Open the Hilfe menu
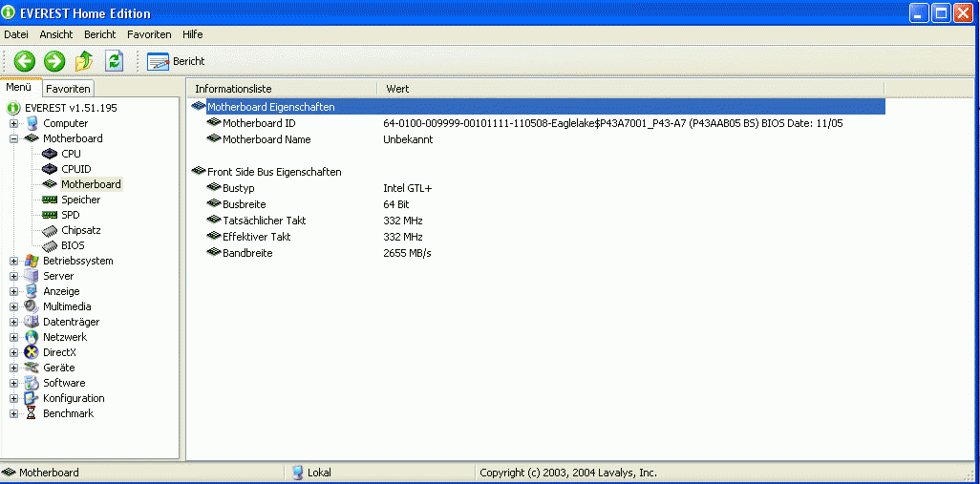The image size is (980, 484). point(193,34)
